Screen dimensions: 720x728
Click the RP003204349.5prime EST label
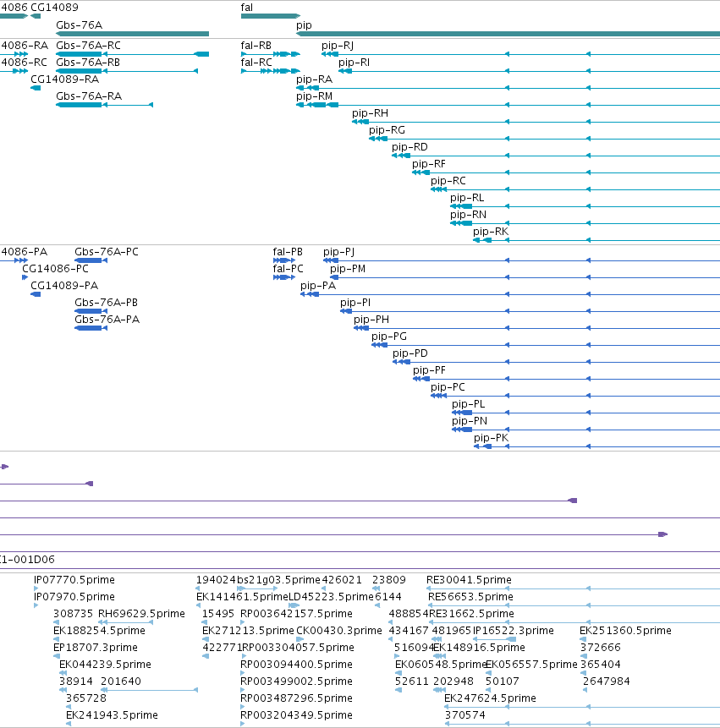[296, 715]
